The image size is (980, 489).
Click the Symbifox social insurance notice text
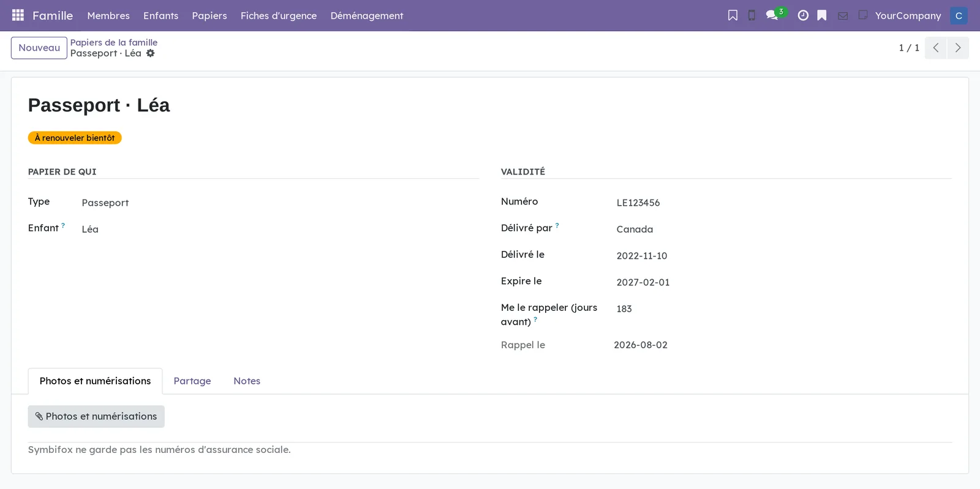click(159, 450)
